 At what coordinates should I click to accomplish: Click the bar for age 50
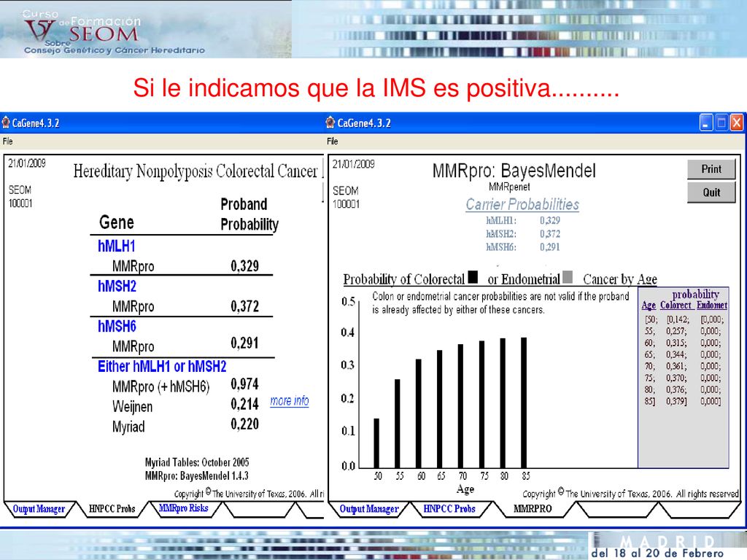tap(376, 443)
